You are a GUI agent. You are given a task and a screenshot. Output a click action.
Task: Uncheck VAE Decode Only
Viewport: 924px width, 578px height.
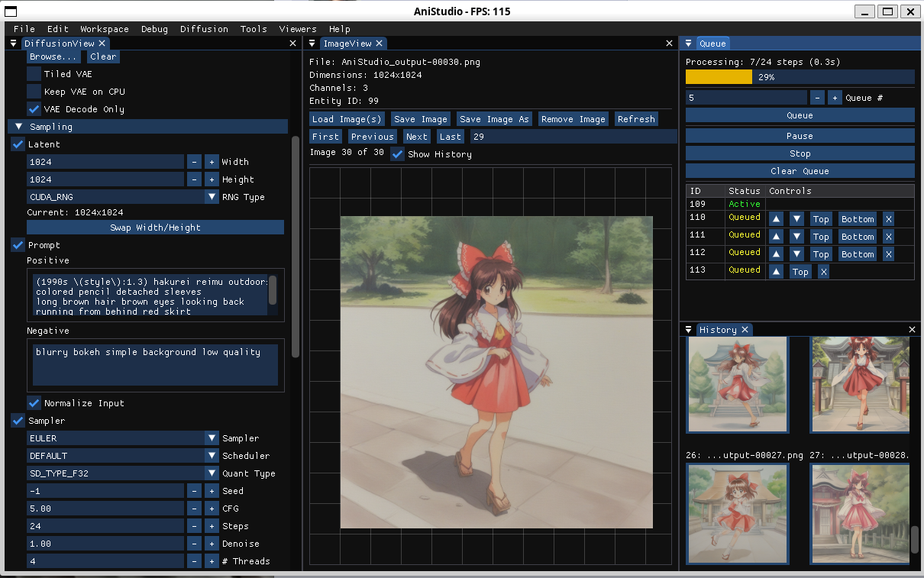tap(34, 109)
